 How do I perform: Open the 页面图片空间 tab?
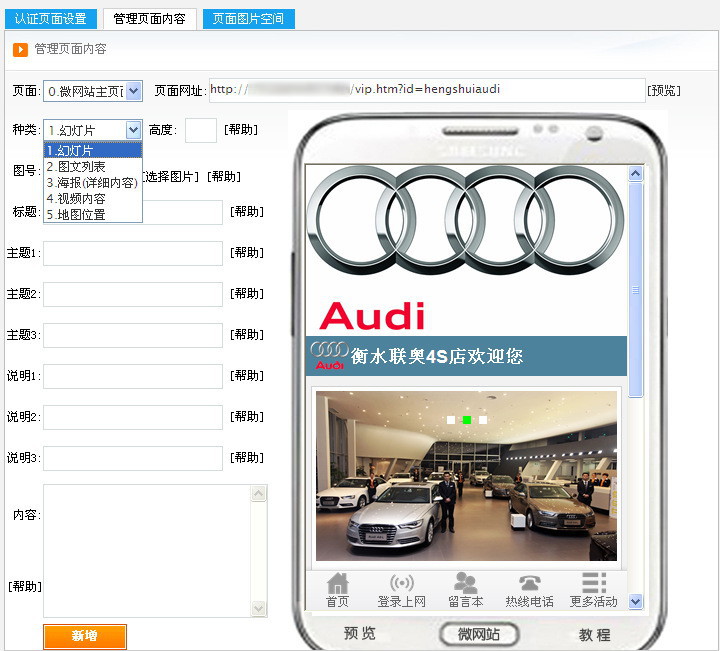[x=248, y=19]
